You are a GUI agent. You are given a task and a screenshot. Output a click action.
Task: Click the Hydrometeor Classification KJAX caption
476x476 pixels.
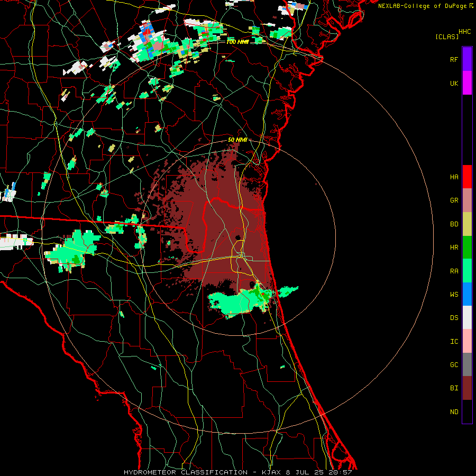pyautogui.click(x=237, y=472)
